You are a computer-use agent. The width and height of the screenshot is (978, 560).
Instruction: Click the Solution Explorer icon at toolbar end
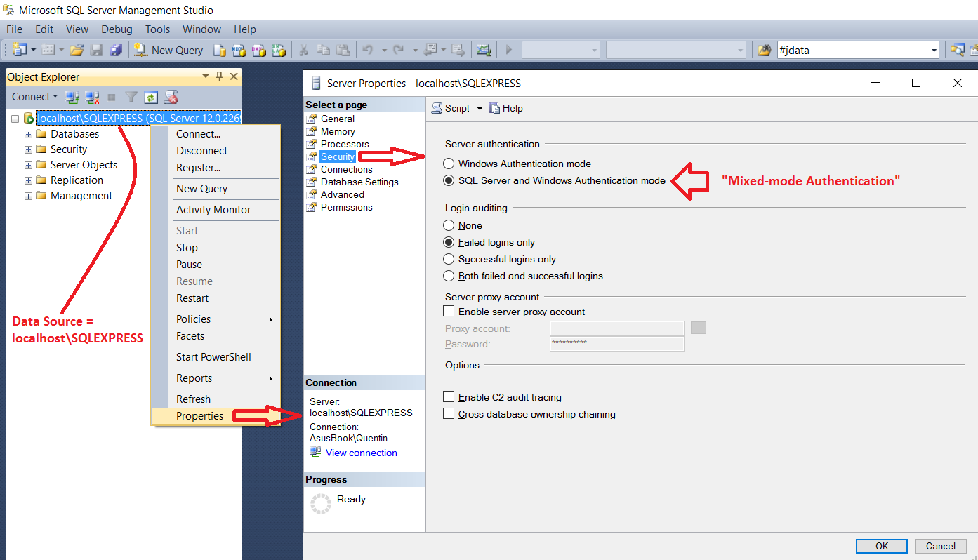957,50
